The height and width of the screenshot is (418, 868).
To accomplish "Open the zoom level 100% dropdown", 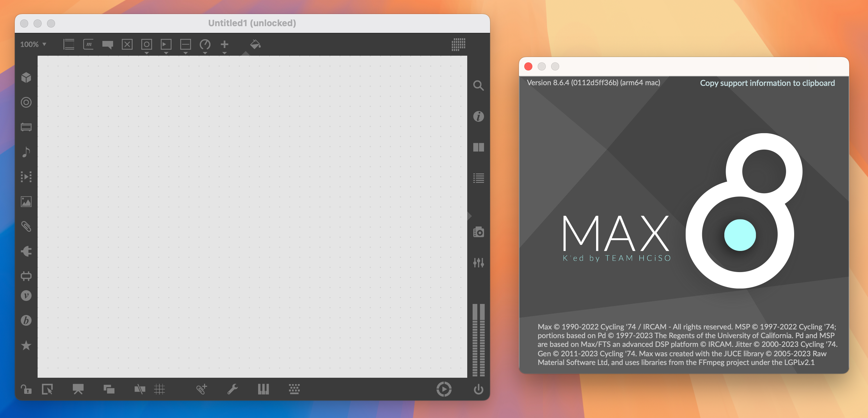I will pos(33,45).
